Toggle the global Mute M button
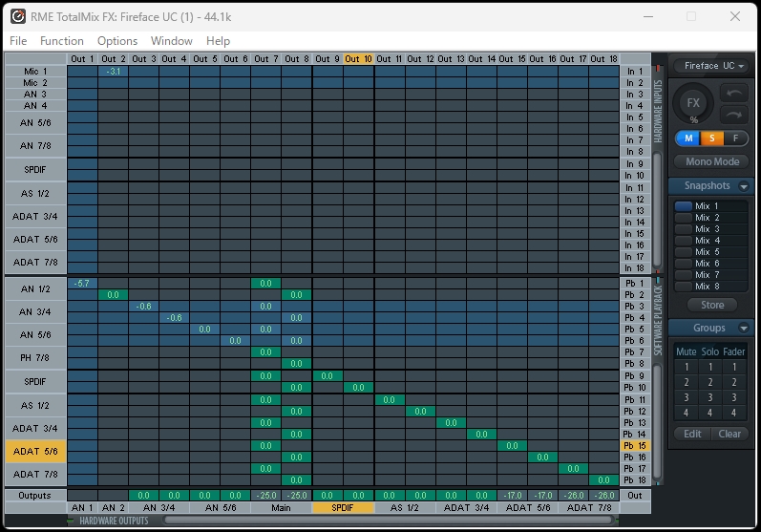The width and height of the screenshot is (761, 532). 687,138
